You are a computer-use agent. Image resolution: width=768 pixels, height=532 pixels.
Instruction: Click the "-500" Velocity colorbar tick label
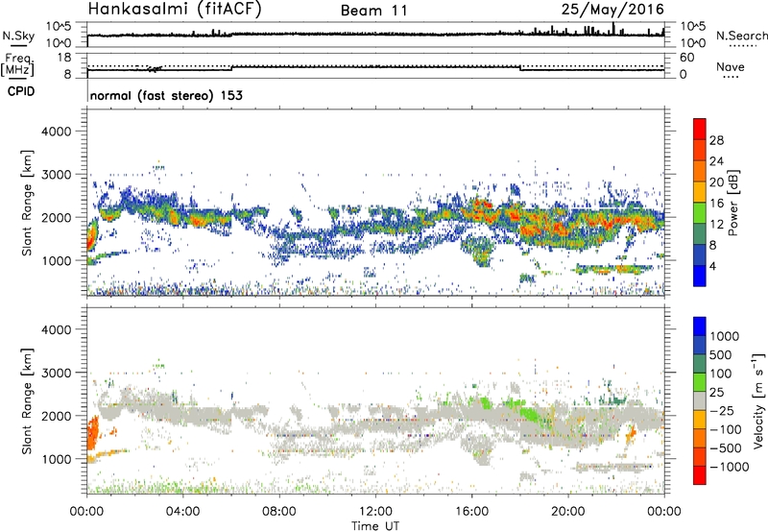[x=726, y=447]
